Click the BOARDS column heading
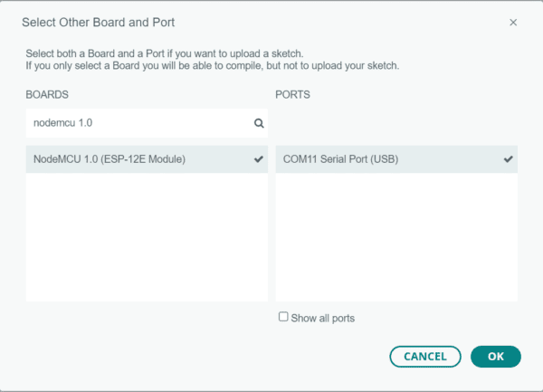 click(47, 94)
